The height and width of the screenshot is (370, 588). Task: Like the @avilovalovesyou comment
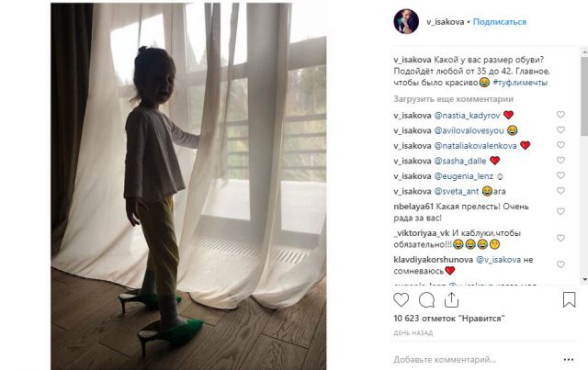point(560,130)
